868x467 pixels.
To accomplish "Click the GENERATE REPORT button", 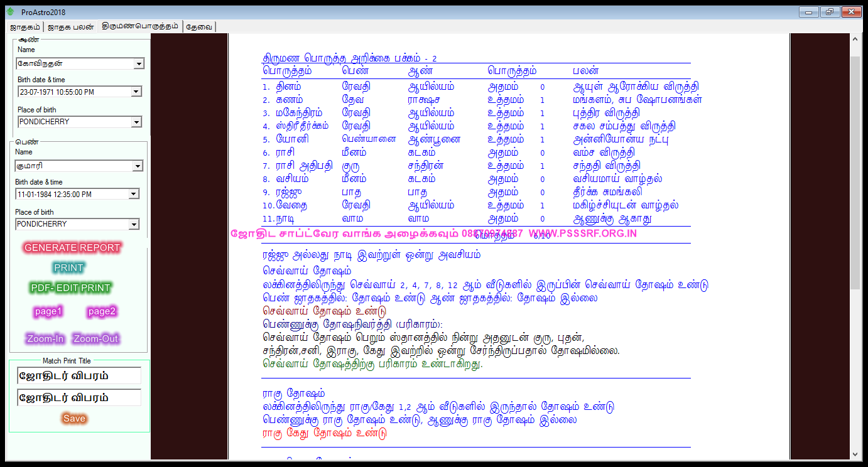I will point(72,248).
